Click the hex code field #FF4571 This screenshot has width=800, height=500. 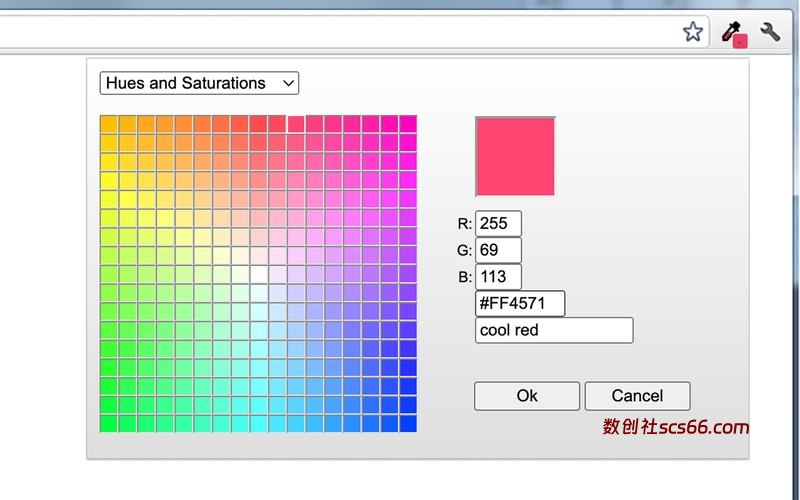click(520, 303)
